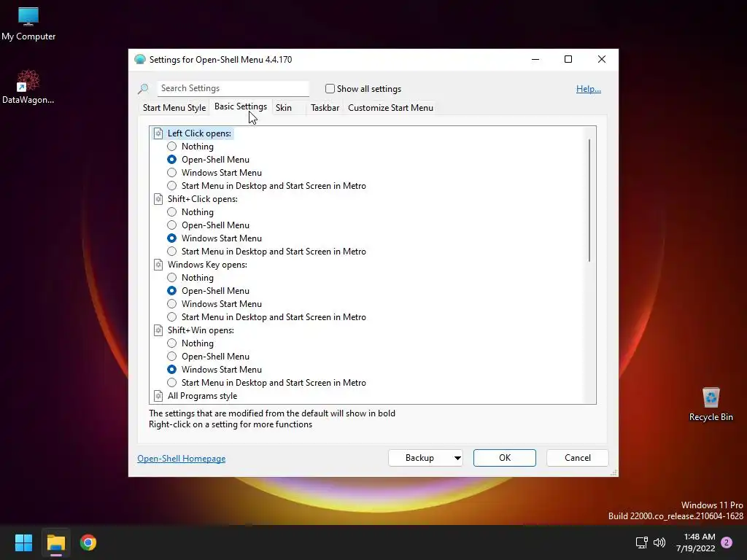Click the settings list vertical scrollbar thumb
This screenshot has height=560, width=747.
click(589, 200)
